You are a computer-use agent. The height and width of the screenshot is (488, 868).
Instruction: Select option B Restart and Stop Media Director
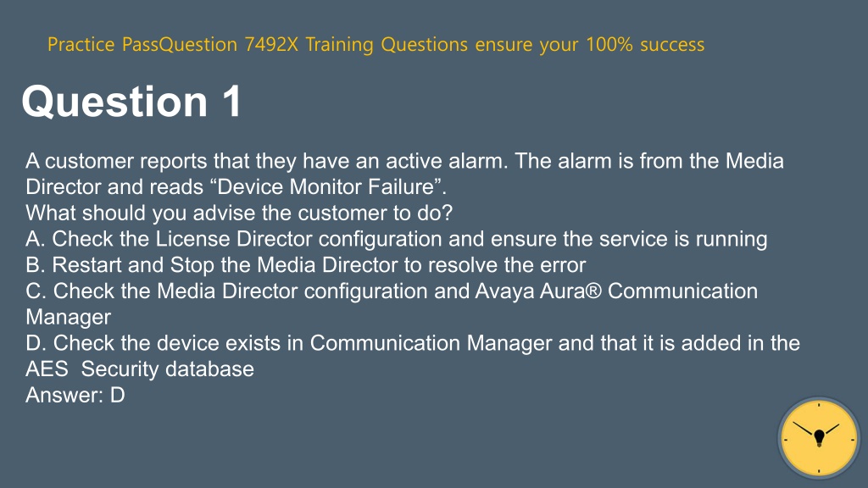click(x=305, y=265)
